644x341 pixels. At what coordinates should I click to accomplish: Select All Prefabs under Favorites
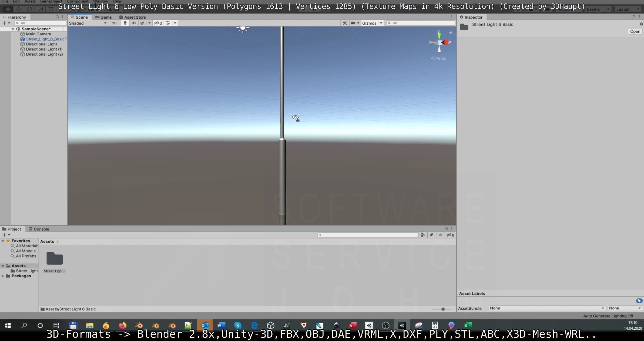coord(24,256)
